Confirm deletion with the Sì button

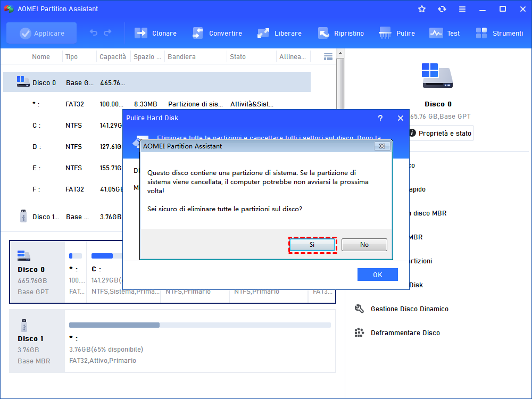(x=312, y=245)
